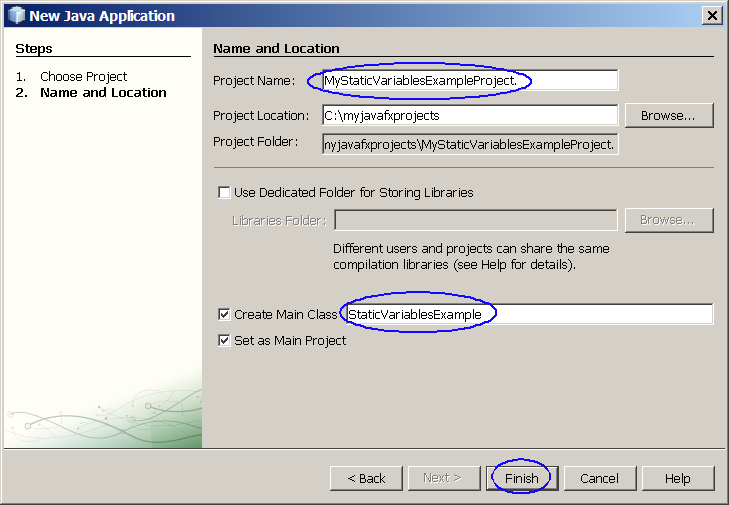This screenshot has height=505, width=729.
Task: Click the disabled Libraries Folder field
Action: (476, 220)
